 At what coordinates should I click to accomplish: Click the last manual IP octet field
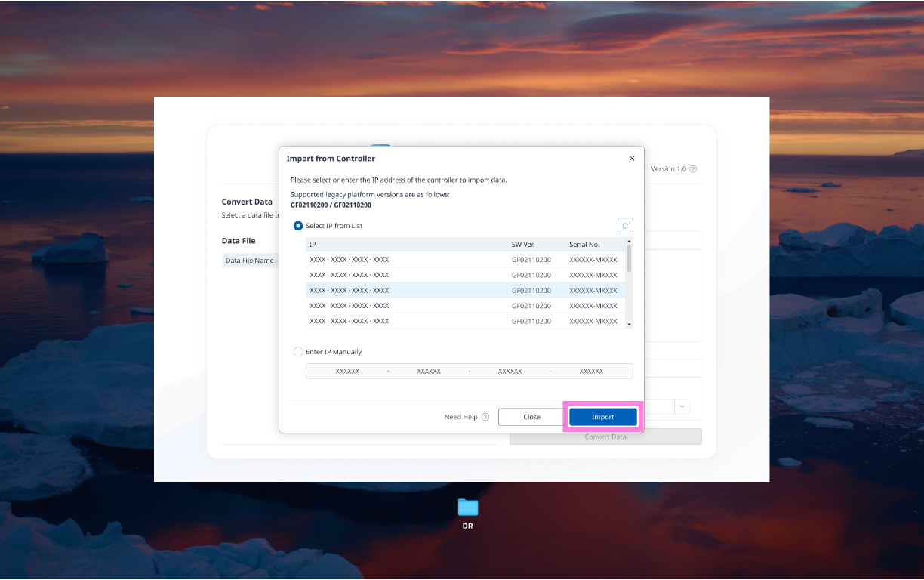click(591, 372)
